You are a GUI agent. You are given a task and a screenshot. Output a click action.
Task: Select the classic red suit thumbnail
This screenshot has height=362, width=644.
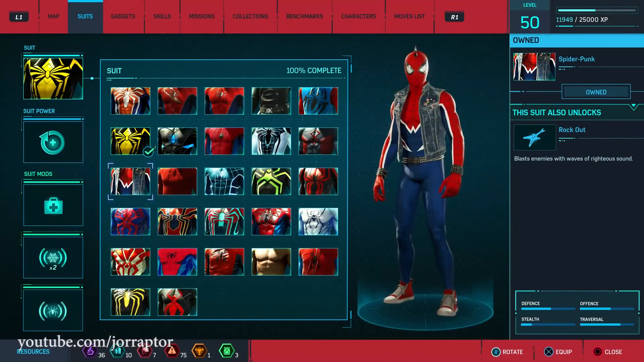click(224, 101)
